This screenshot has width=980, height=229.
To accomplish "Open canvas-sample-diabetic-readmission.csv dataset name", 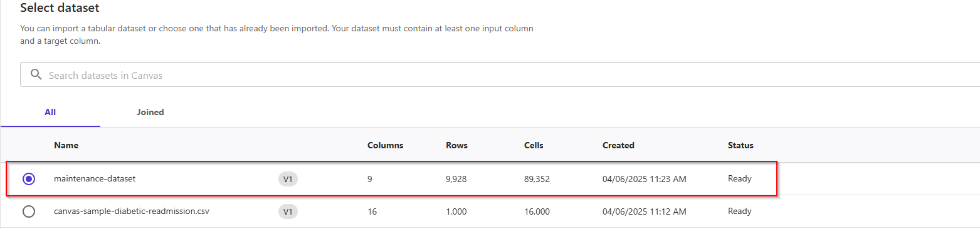I will (x=132, y=211).
